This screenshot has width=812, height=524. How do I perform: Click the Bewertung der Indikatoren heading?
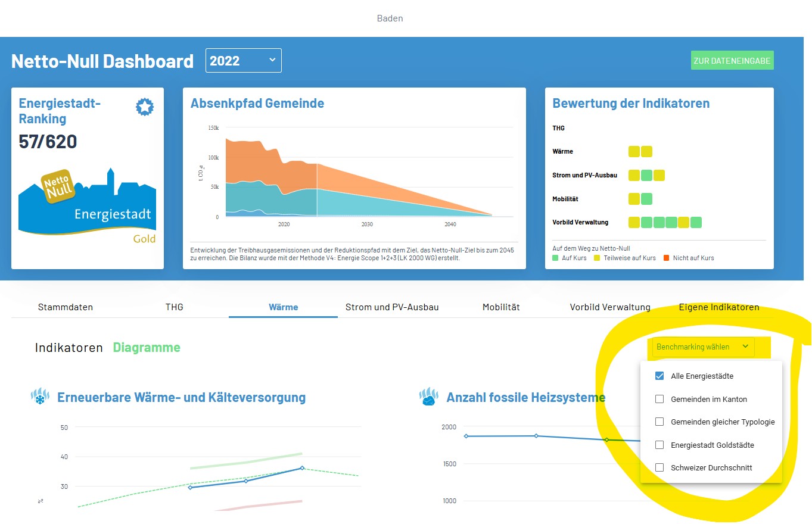point(631,103)
